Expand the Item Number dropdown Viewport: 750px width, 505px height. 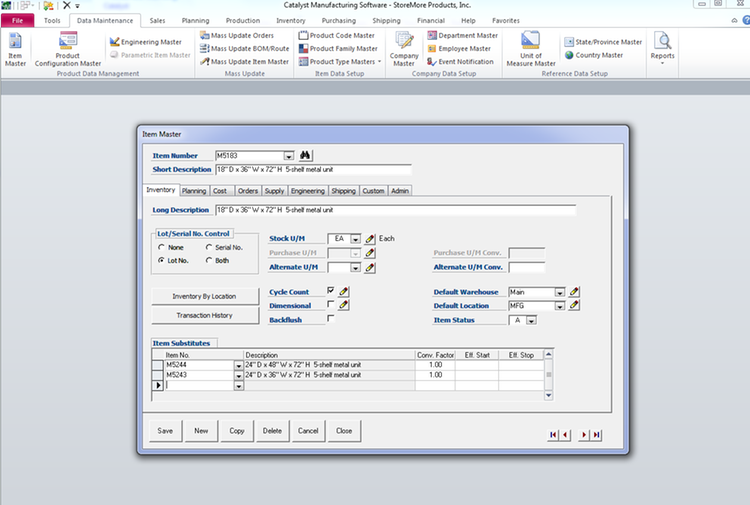click(288, 156)
